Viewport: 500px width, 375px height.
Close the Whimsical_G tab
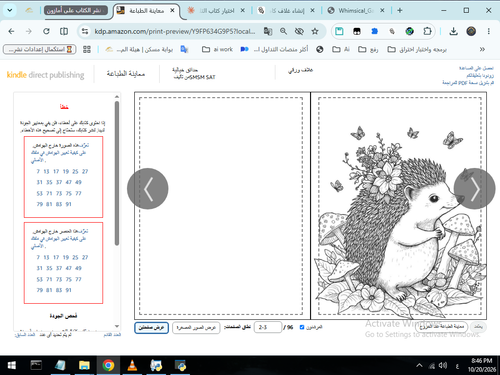pos(382,11)
